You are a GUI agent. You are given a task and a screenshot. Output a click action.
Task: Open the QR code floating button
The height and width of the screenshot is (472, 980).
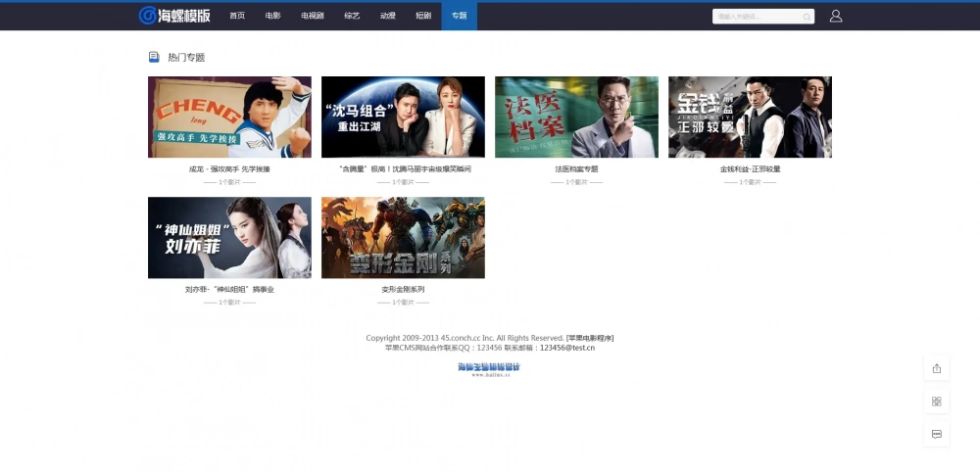(936, 401)
